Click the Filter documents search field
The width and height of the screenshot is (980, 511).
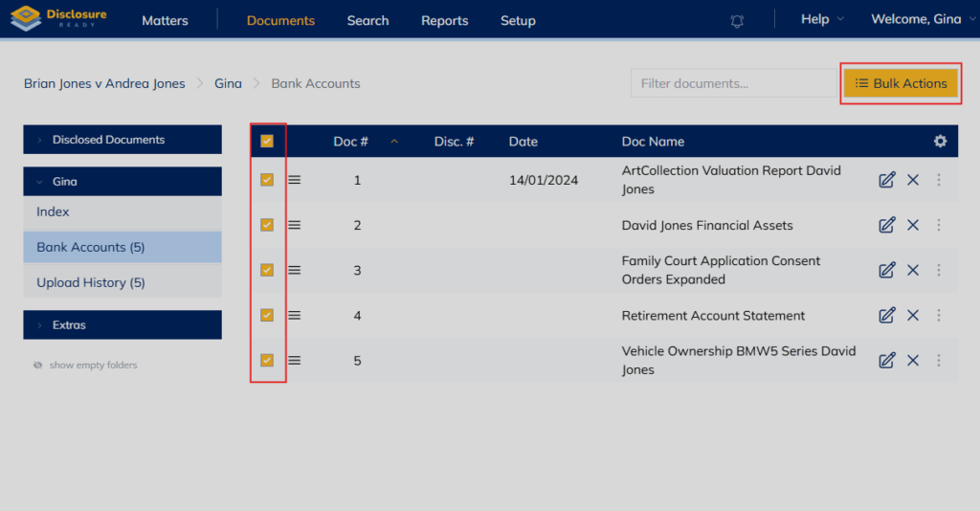point(732,83)
